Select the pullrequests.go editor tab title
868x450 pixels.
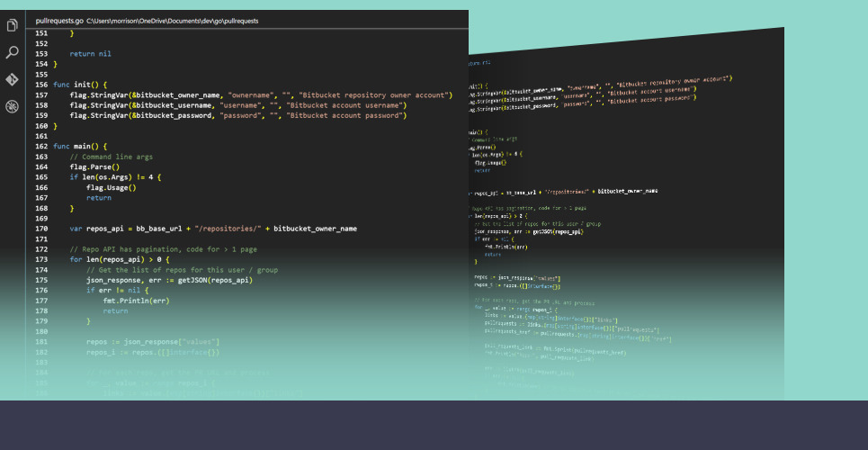point(59,19)
